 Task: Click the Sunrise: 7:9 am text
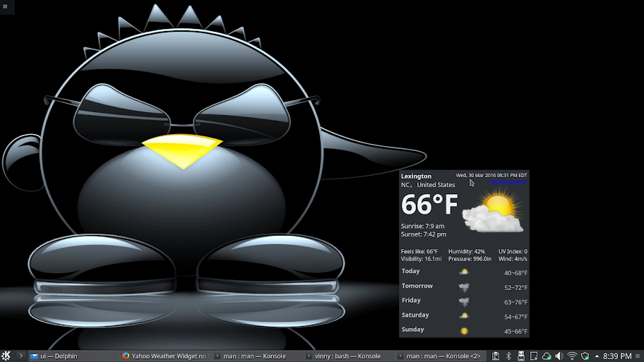pos(422,226)
